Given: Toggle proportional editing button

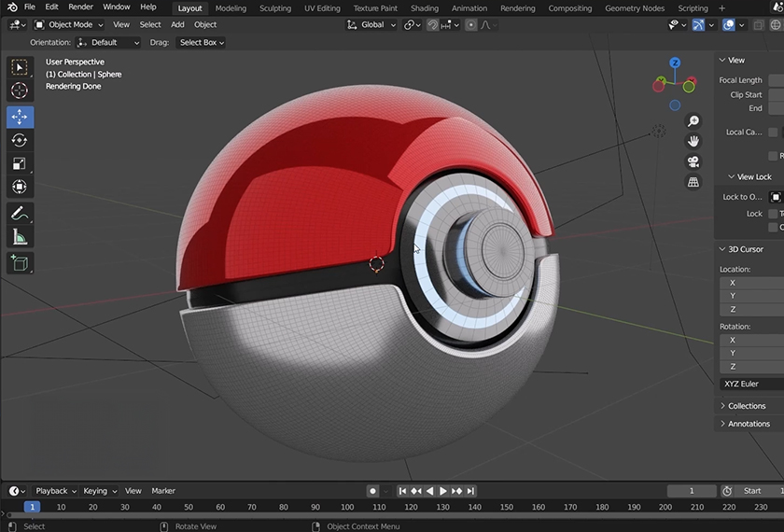Looking at the screenshot, I should (469, 24).
